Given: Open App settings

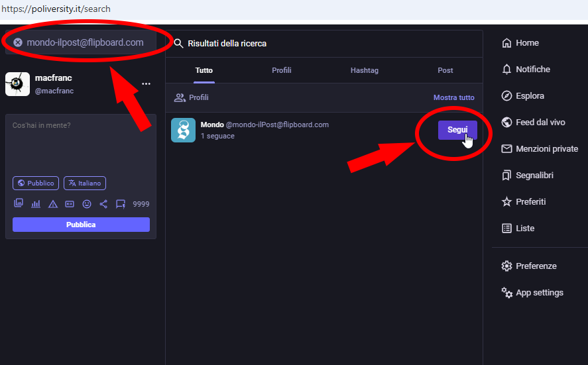Looking at the screenshot, I should [532, 293].
